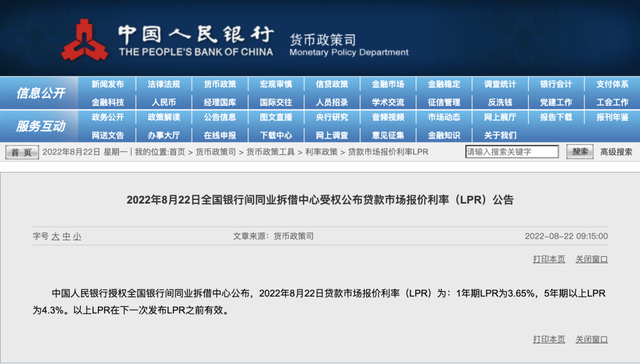Open 关于我们 page
The image size is (640, 364).
500,135
